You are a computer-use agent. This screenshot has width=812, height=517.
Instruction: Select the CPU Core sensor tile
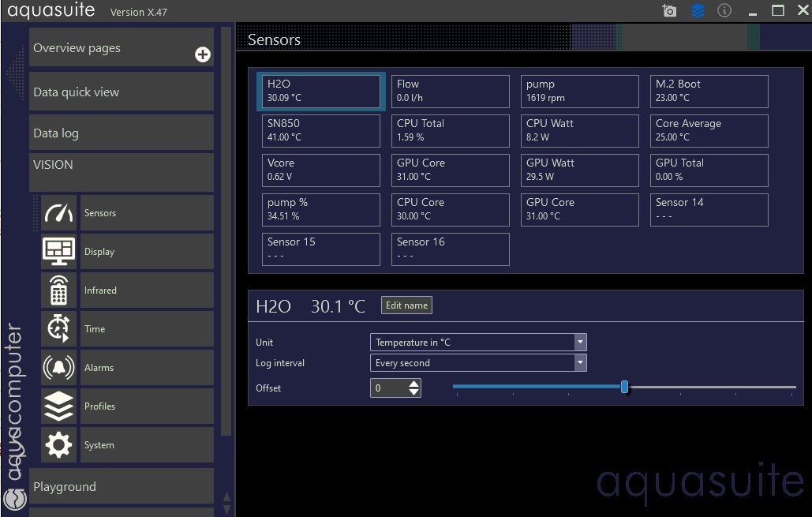(450, 210)
